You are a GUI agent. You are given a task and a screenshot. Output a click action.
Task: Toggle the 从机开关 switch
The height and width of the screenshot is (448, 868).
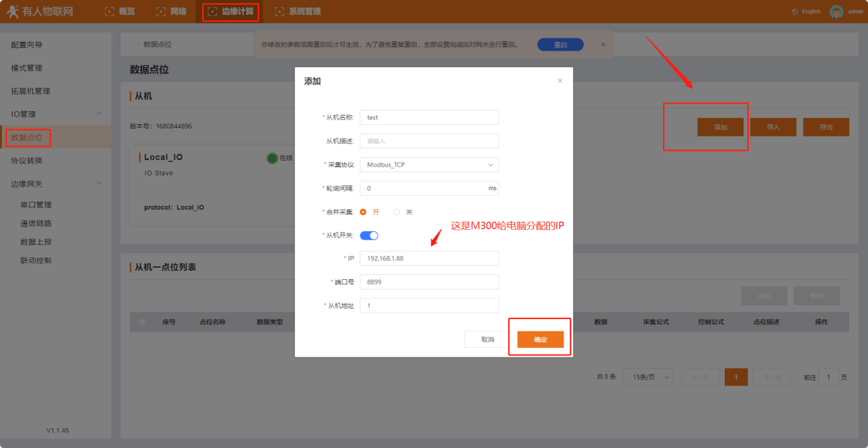pos(369,235)
